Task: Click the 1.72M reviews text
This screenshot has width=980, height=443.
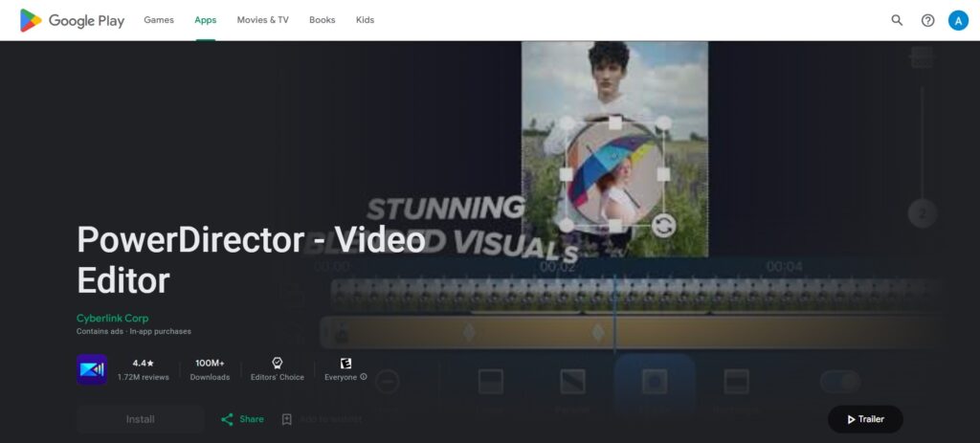Action: click(x=144, y=377)
